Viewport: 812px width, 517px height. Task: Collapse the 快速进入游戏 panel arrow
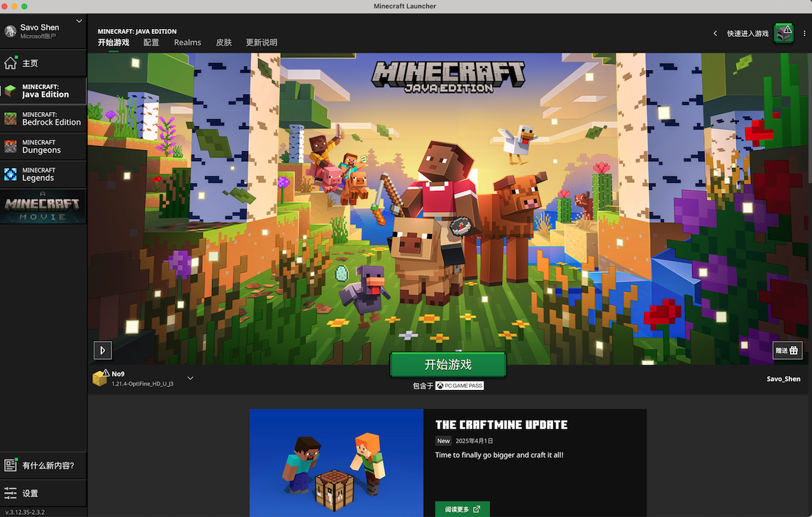715,33
